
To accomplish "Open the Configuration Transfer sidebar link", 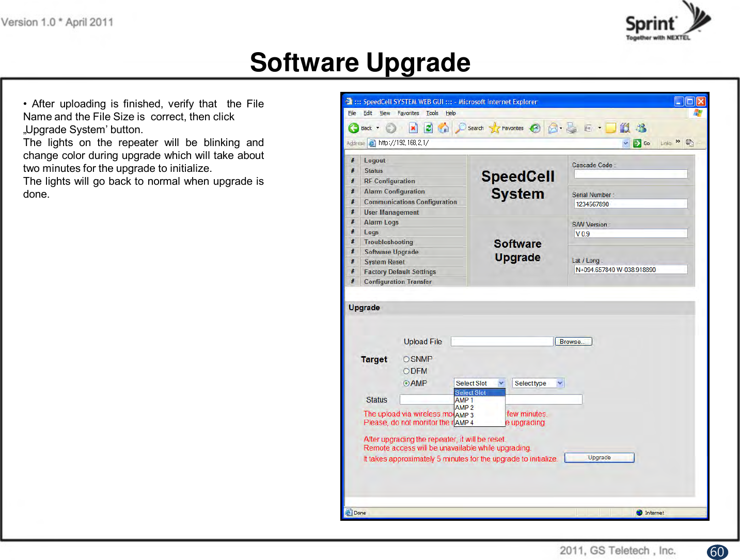I will click(x=398, y=282).
